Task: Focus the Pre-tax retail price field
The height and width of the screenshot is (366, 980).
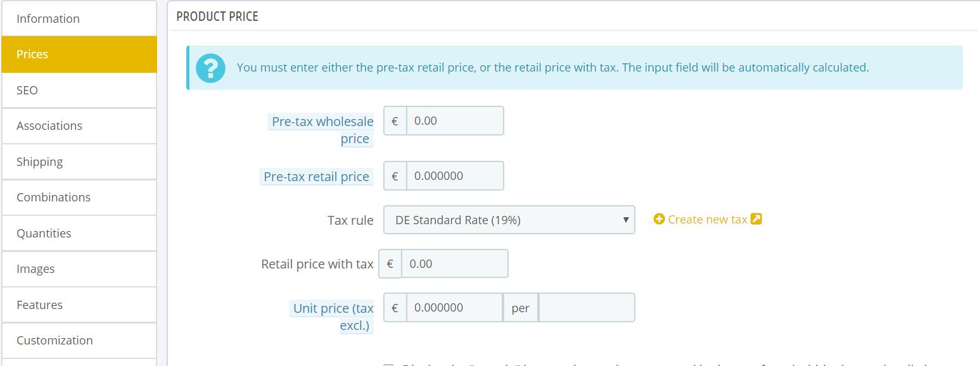Action: (x=454, y=175)
